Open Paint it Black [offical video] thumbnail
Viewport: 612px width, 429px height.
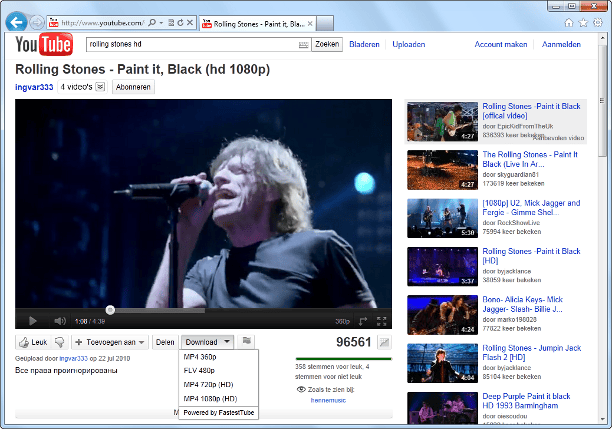(x=442, y=121)
